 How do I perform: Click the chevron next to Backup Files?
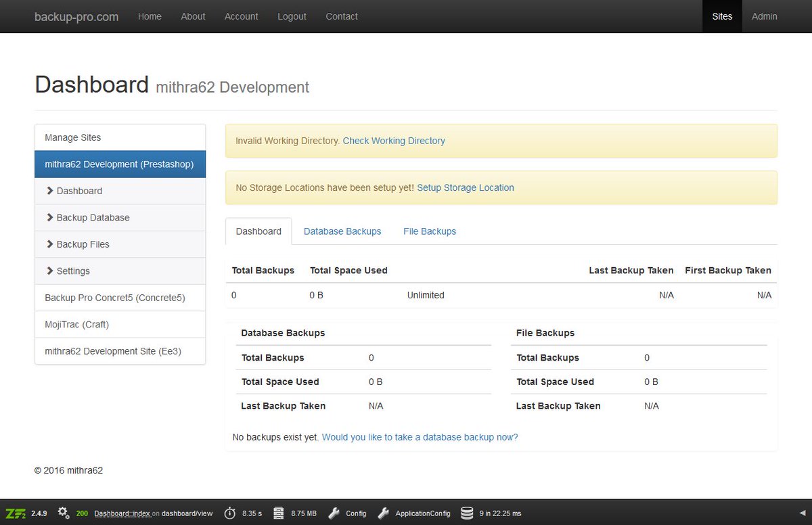coord(50,244)
